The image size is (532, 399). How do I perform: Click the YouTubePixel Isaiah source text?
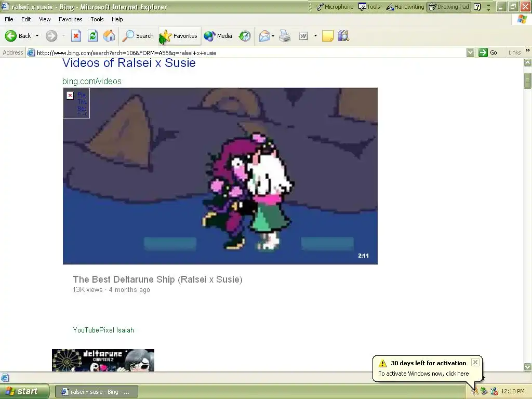point(103,330)
